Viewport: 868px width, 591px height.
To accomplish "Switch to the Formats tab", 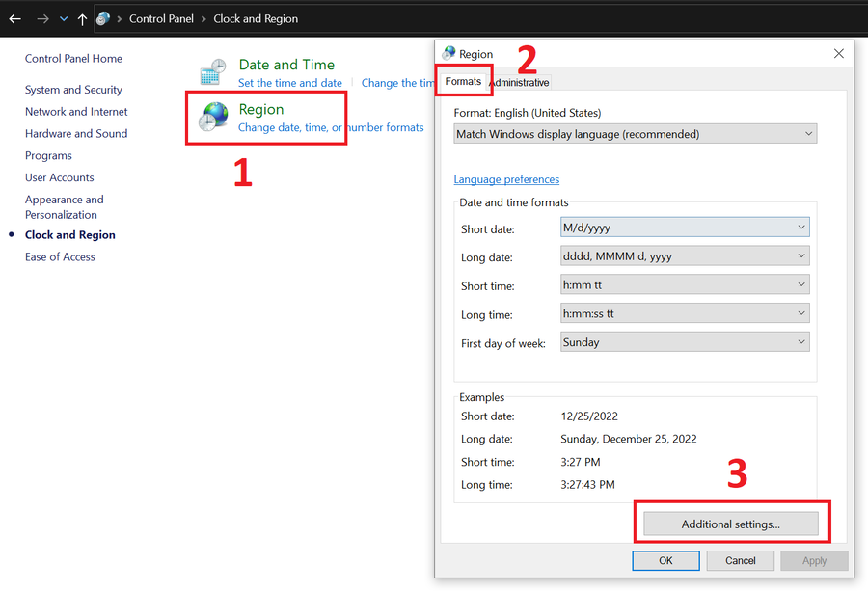I will coord(463,82).
